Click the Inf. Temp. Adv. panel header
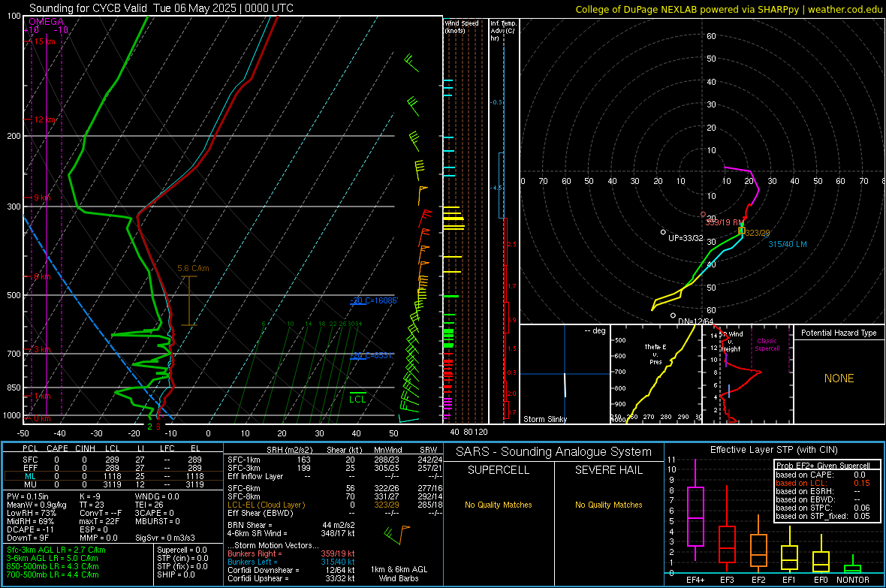This screenshot has width=886, height=588. (x=503, y=31)
